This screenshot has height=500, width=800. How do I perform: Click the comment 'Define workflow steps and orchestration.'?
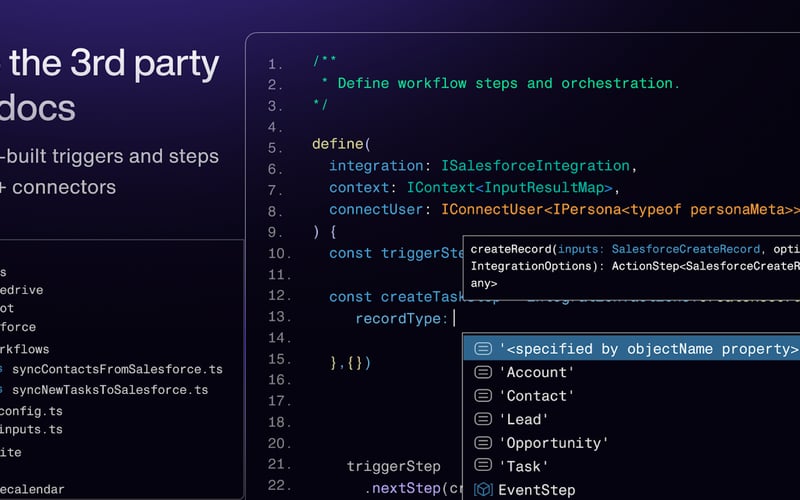[x=508, y=83]
